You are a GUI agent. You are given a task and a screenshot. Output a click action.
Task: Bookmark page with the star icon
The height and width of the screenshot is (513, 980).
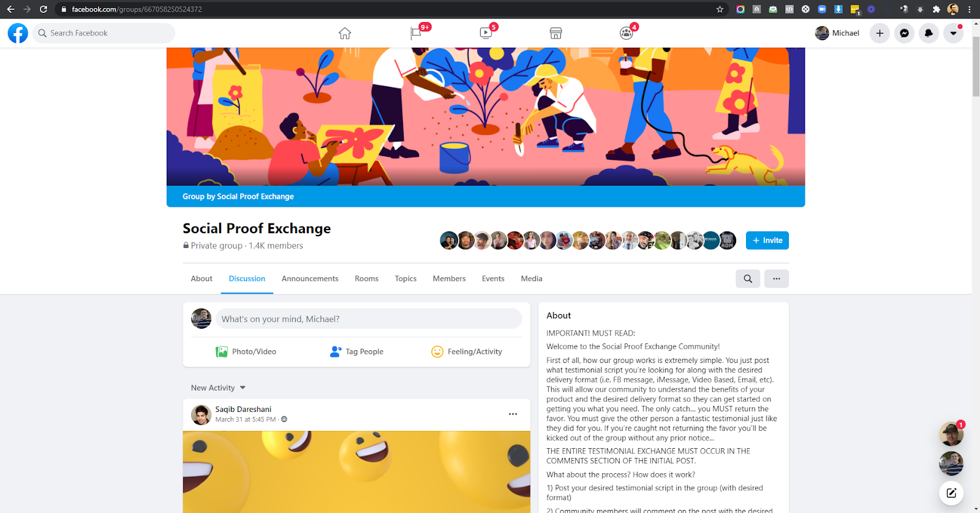(x=720, y=9)
